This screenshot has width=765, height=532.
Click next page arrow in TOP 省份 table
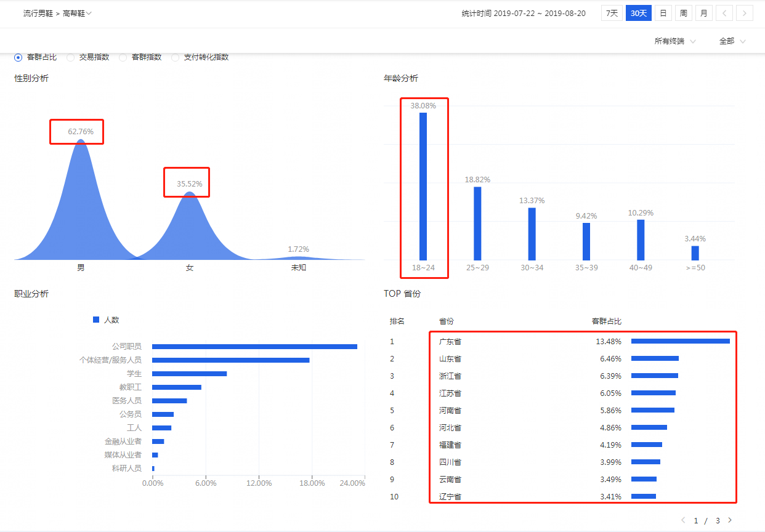click(730, 520)
